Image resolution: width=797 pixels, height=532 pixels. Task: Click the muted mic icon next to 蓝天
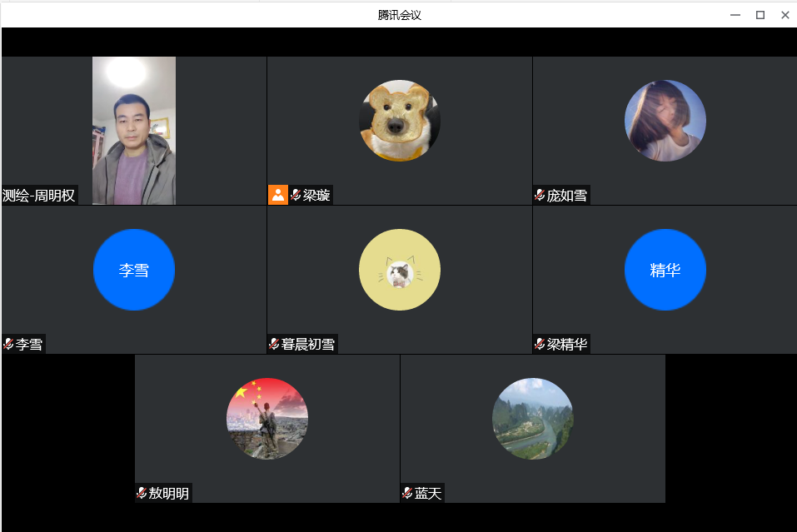tap(407, 493)
